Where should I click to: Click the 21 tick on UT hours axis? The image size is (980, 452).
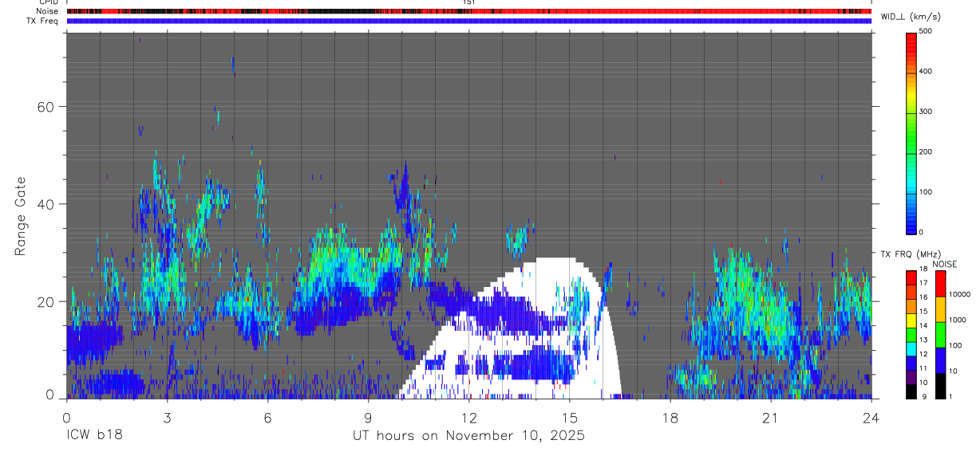pos(771,417)
